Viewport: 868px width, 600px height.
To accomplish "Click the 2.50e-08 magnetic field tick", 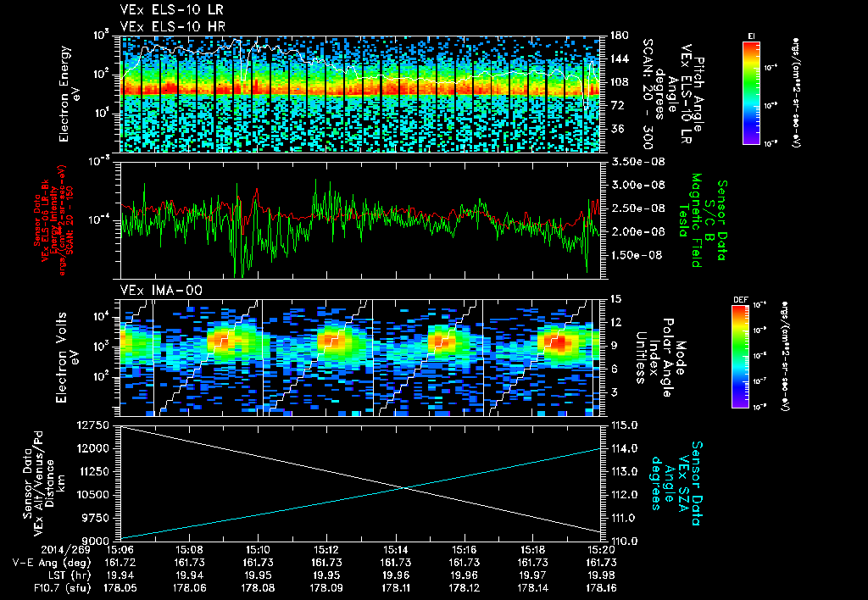I will (x=640, y=208).
